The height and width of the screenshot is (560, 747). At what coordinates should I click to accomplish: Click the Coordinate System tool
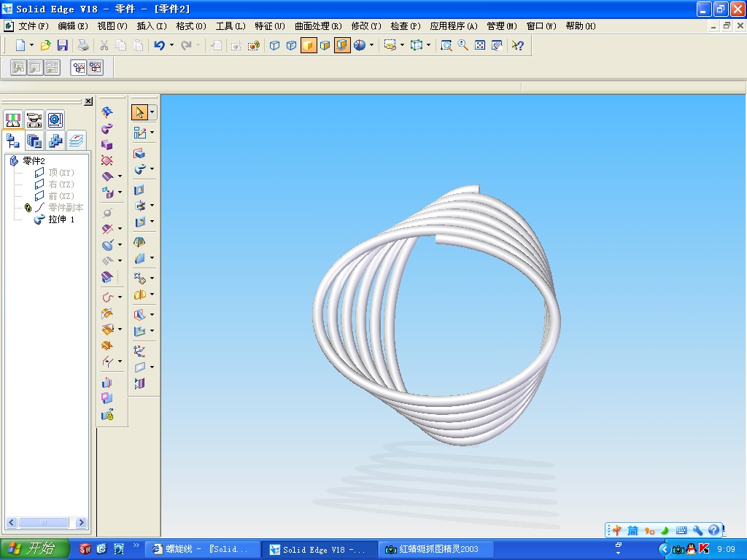click(139, 351)
